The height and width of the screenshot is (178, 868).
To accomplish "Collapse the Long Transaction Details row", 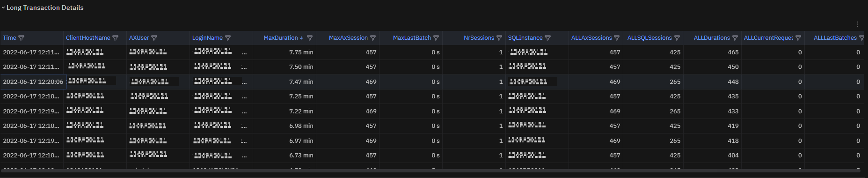I will pos(3,7).
